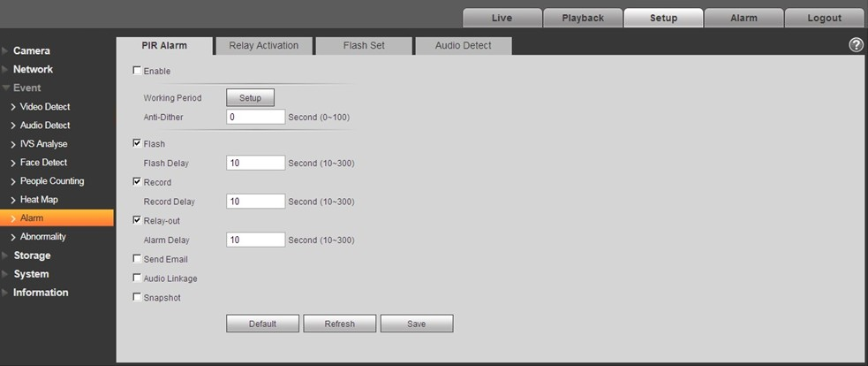
Task: Switch to the Audio Detect tab
Action: click(464, 45)
